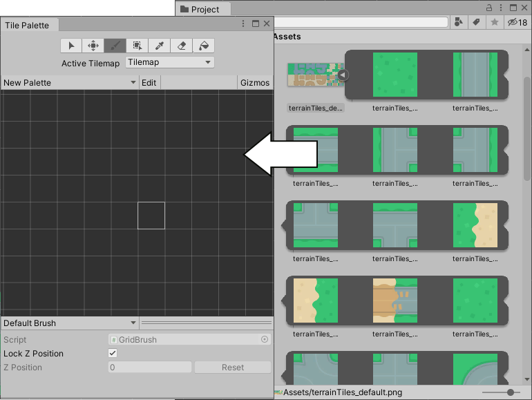Viewport: 532px width, 400px height.
Task: Adjust the asset thumbnail size slider
Action: pos(510,392)
